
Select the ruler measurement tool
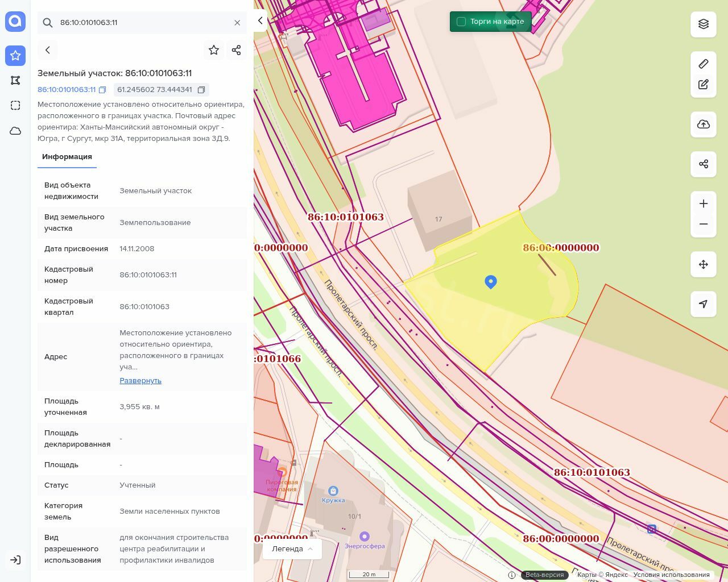(x=703, y=64)
